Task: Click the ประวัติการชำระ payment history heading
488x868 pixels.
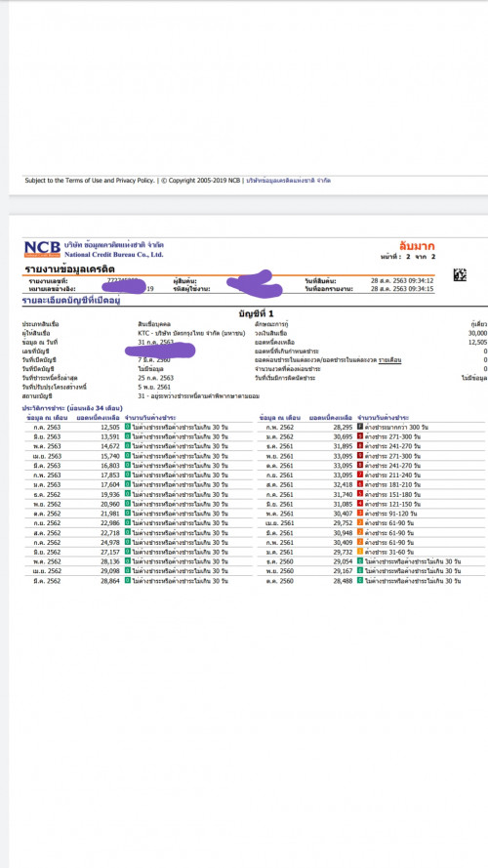Action: pos(72,408)
